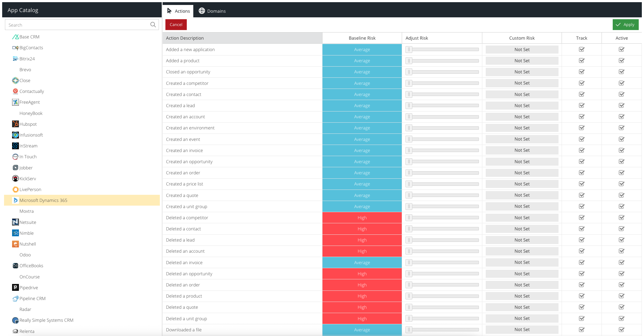Click the Contactually app icon
Viewport: 644px width, 336px height.
point(15,91)
